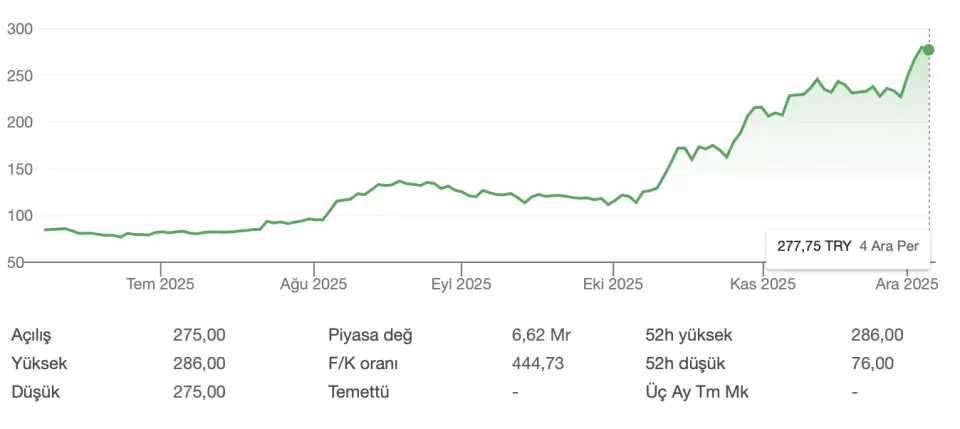Click the 52h yüksek label
960x429 pixels.
[689, 335]
